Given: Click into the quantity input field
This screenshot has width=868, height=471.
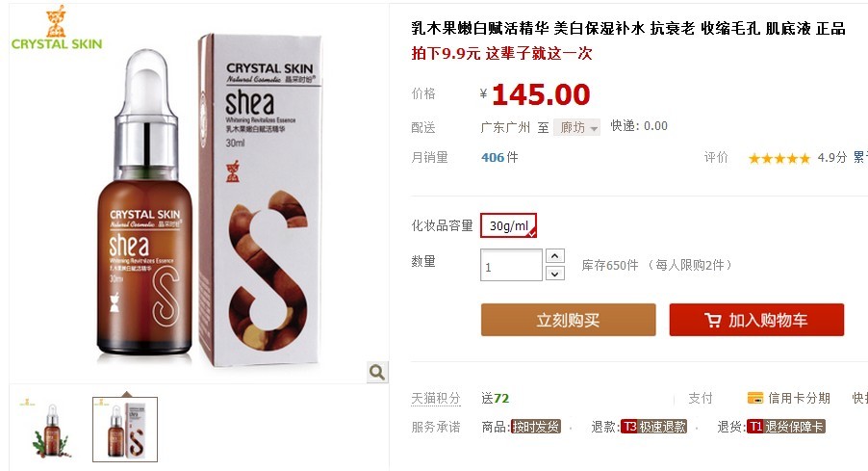Looking at the screenshot, I should 511,266.
